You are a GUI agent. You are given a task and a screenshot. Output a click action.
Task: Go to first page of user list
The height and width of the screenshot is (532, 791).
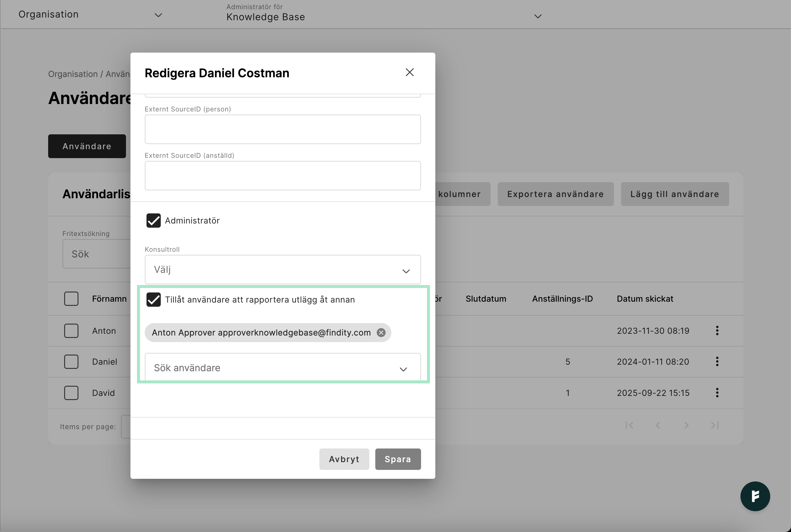(x=629, y=425)
